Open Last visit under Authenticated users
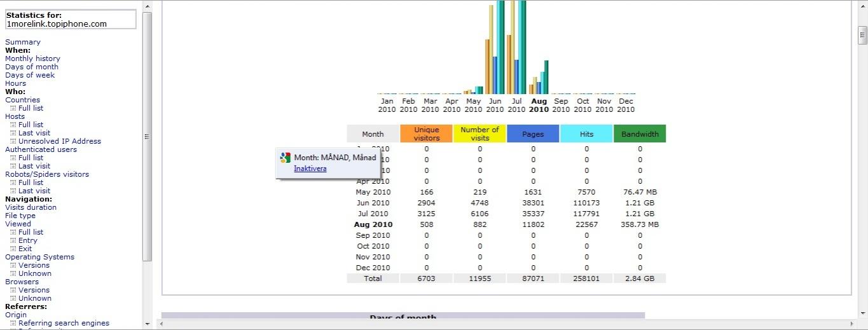The height and width of the screenshot is (330, 868). (34, 166)
